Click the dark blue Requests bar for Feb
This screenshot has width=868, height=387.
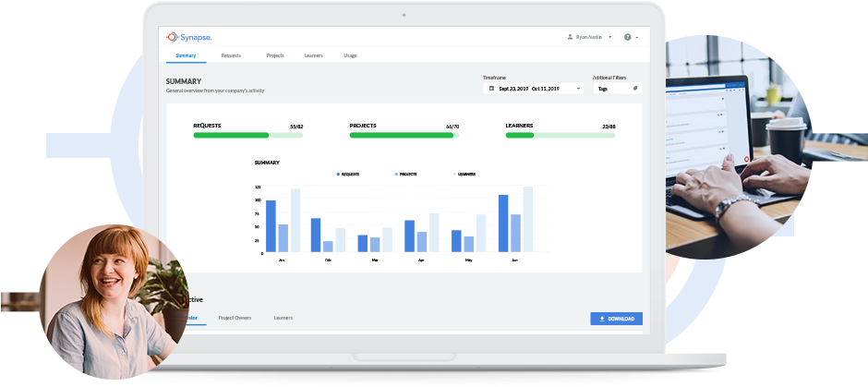pos(316,235)
